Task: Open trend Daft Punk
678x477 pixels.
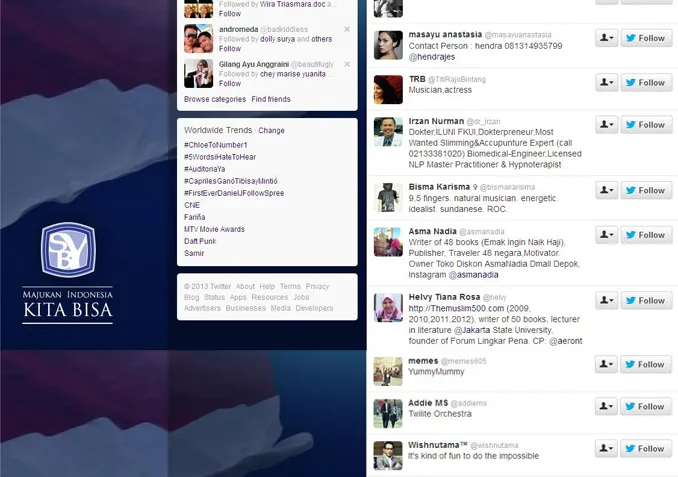Action: pyautogui.click(x=200, y=241)
